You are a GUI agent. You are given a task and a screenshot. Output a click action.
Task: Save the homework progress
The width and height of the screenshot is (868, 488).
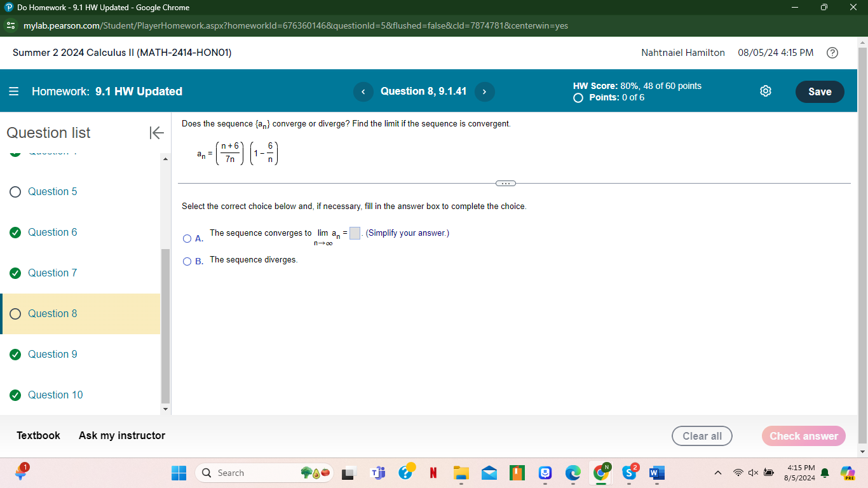819,91
